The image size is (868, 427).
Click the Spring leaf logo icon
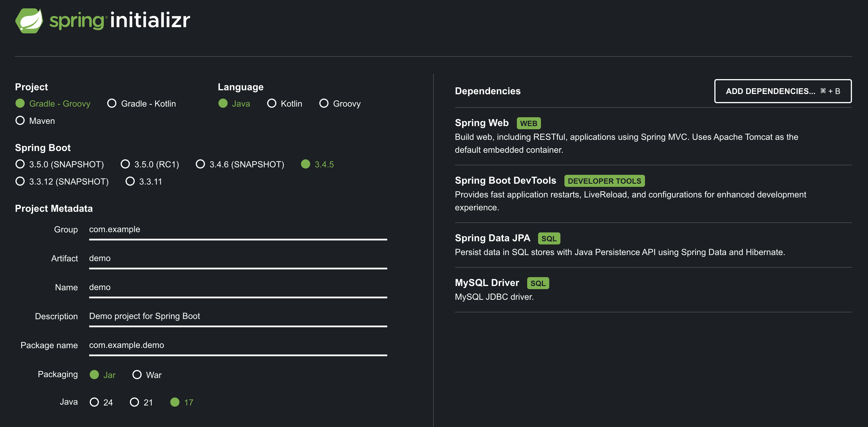(x=29, y=21)
